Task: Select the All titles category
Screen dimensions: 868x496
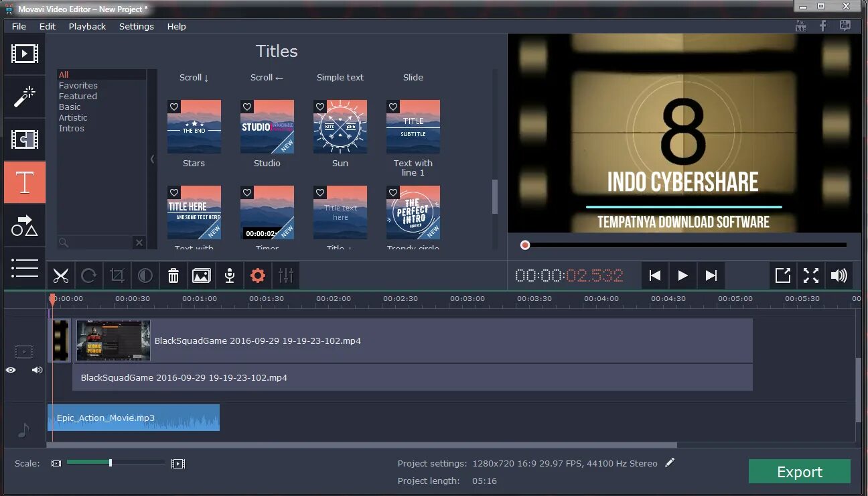Action: 64,74
